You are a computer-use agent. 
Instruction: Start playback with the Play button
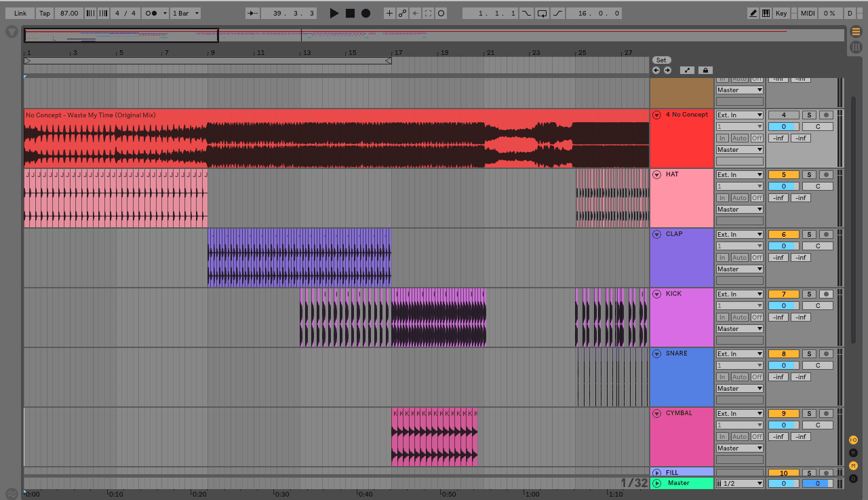point(334,13)
